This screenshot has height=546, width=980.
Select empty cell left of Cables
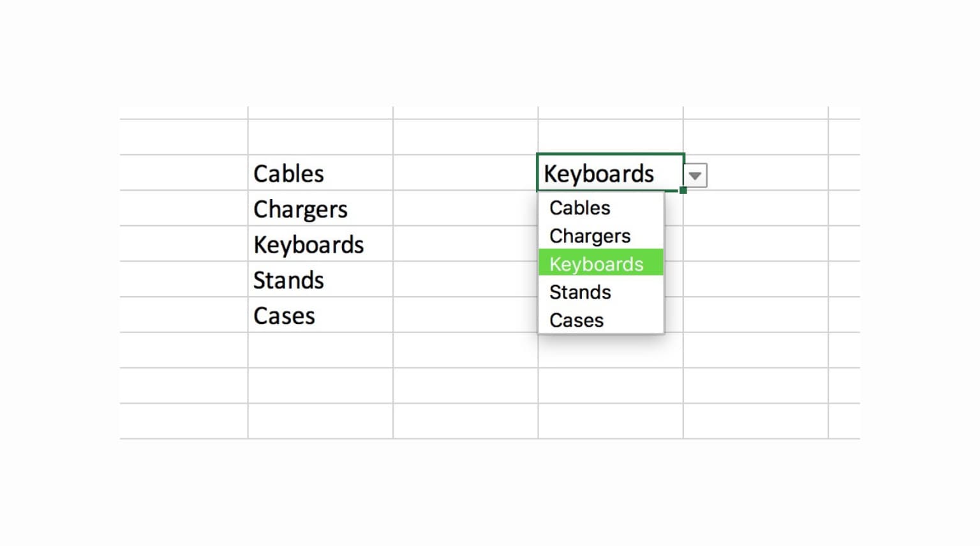184,172
